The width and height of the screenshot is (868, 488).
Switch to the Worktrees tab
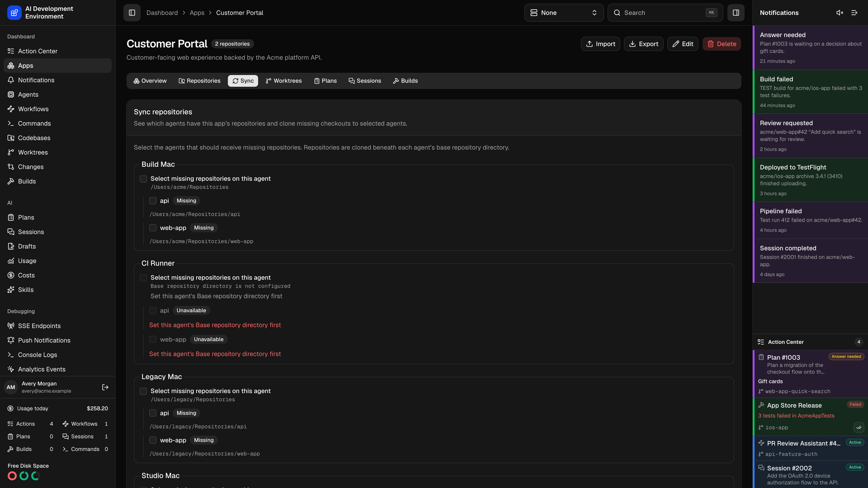[284, 81]
